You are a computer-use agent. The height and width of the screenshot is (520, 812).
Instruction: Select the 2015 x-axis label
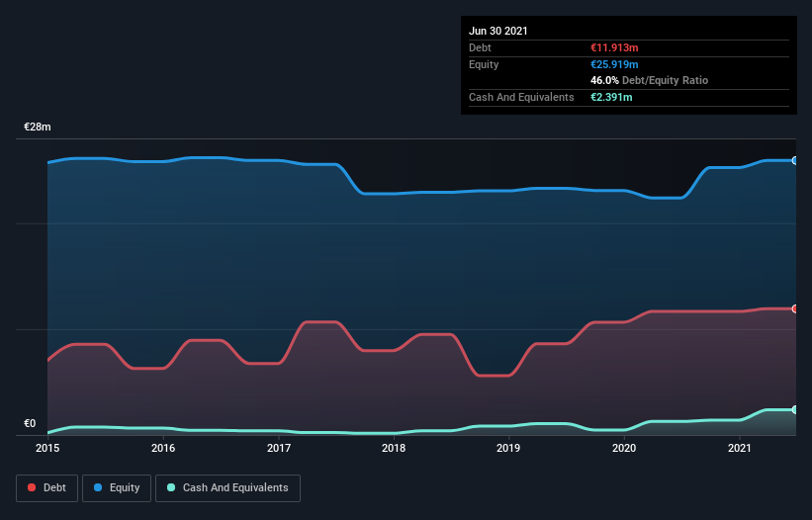pyautogui.click(x=47, y=448)
